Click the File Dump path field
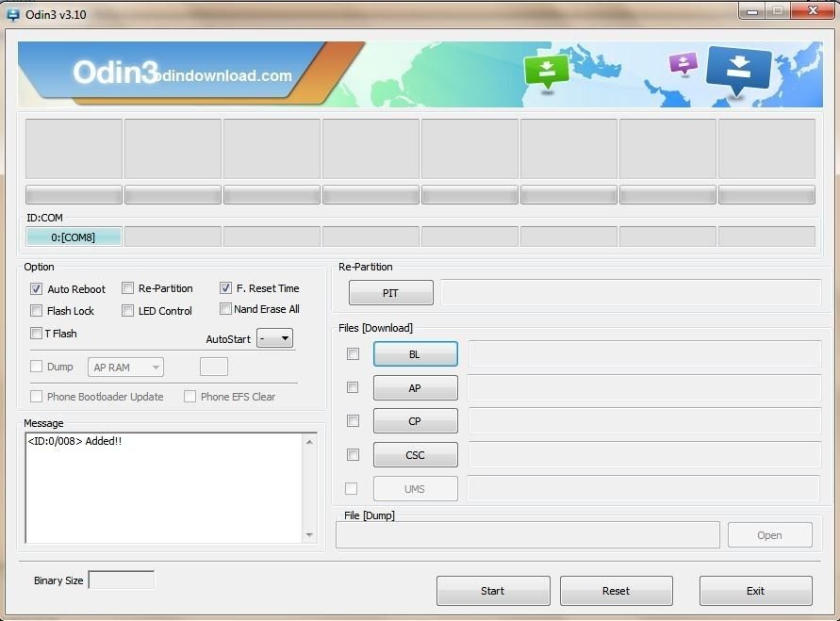The width and height of the screenshot is (840, 621). tap(528, 535)
